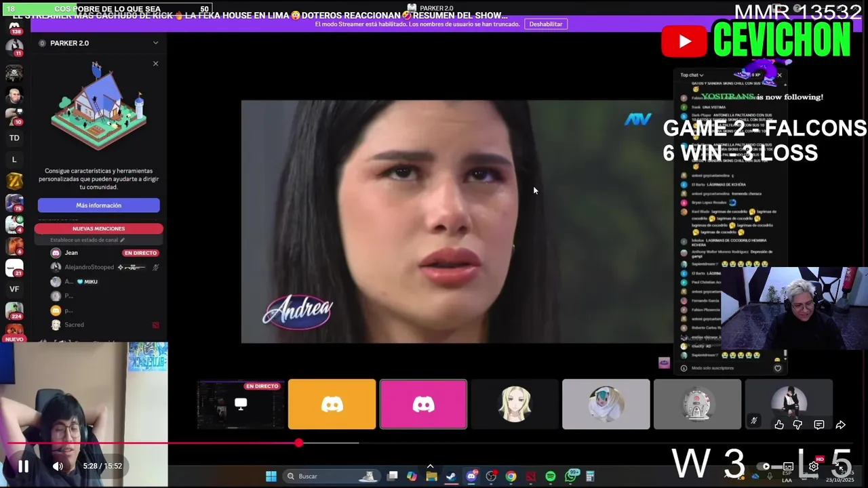Select the orange Discord participant tile

click(x=332, y=405)
